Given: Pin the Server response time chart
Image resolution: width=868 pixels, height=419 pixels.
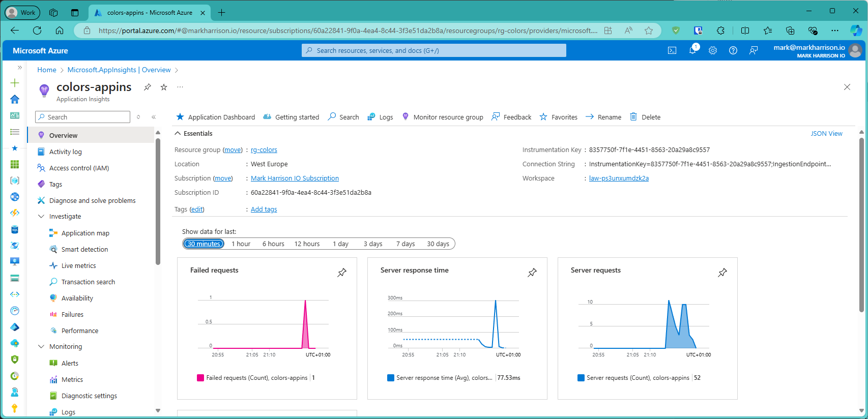Looking at the screenshot, I should (532, 273).
